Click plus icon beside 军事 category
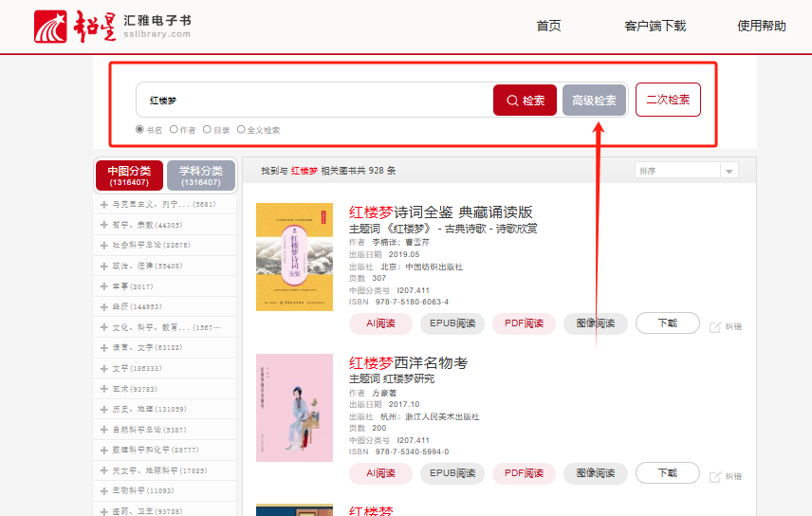 [x=104, y=286]
